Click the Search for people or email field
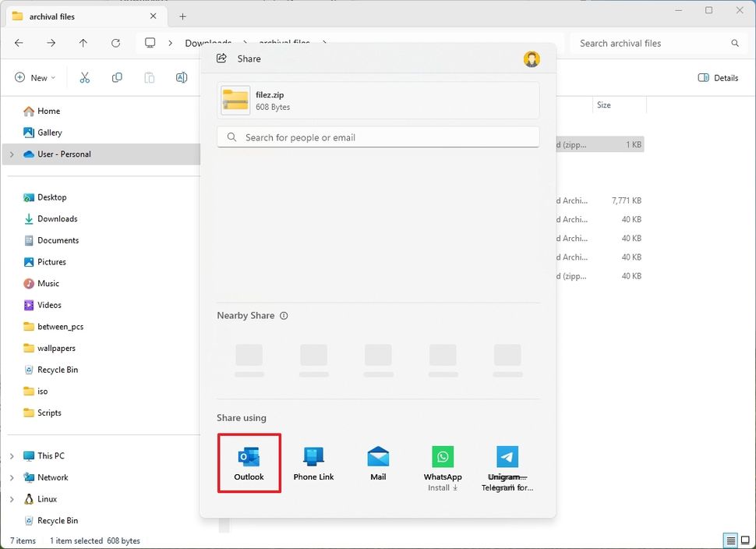The width and height of the screenshot is (756, 549). tap(377, 136)
